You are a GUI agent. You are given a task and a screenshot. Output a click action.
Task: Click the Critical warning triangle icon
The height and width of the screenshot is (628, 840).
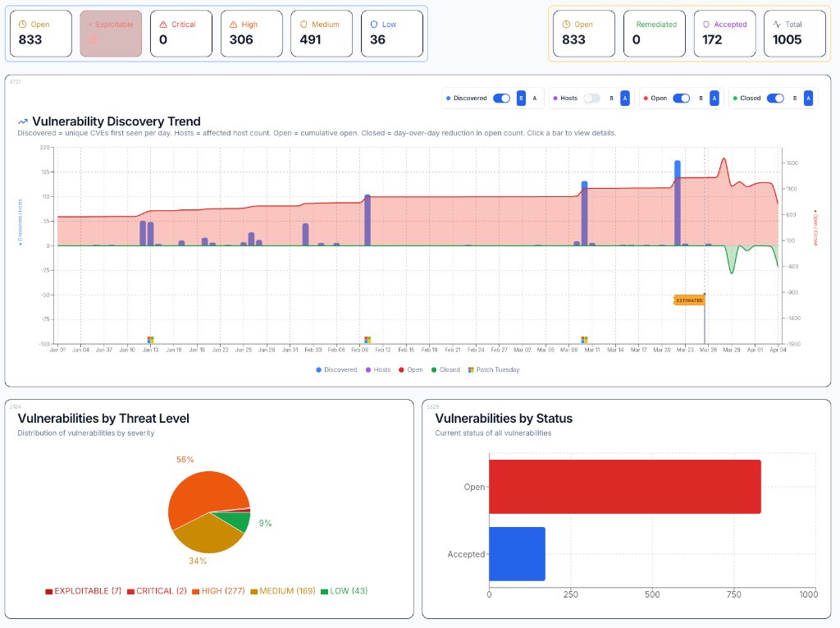point(163,24)
